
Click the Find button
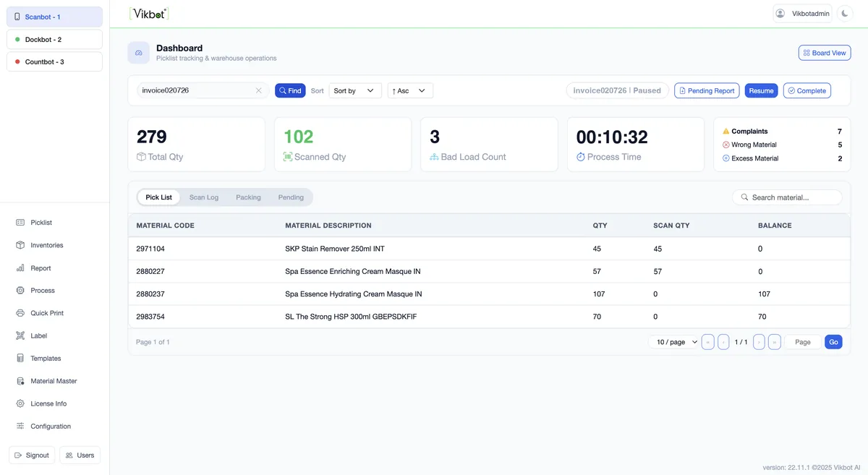click(290, 90)
